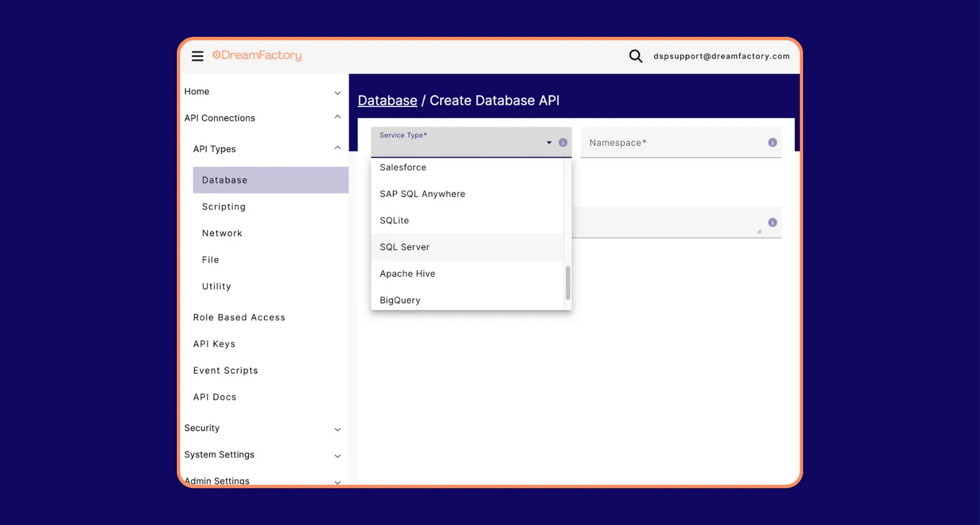Click user email dspsupport@dreamfactory.com
The width and height of the screenshot is (980, 525).
pos(721,56)
